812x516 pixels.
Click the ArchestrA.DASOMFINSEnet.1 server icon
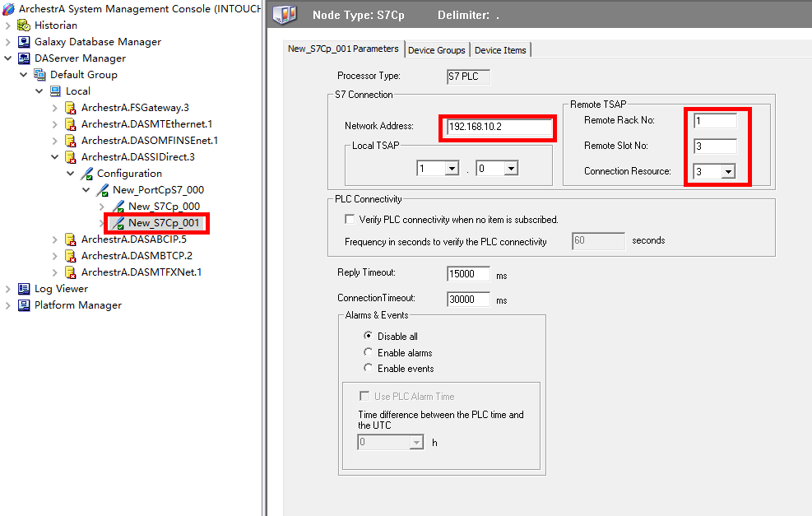pyautogui.click(x=71, y=141)
